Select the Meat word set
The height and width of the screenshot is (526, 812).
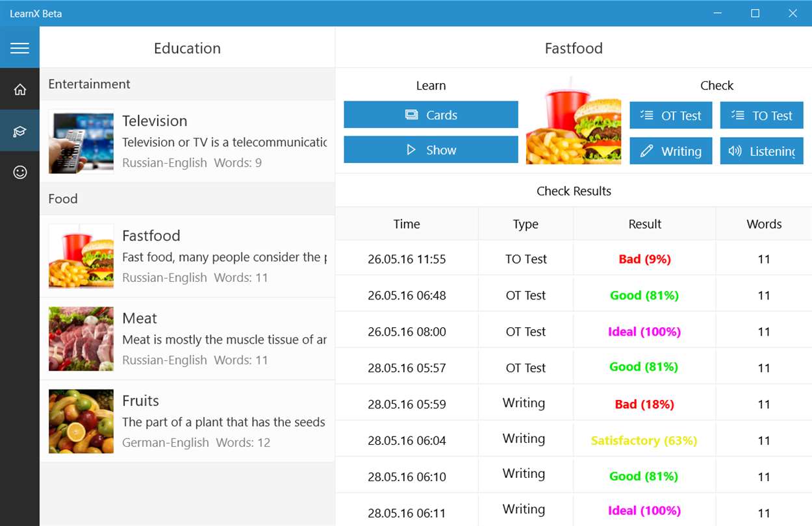[x=187, y=338]
